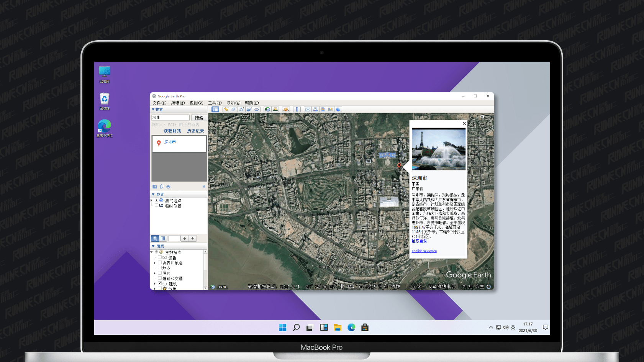
Task: Click the Shenzhen fountain photo thumbnail
Action: (x=439, y=149)
